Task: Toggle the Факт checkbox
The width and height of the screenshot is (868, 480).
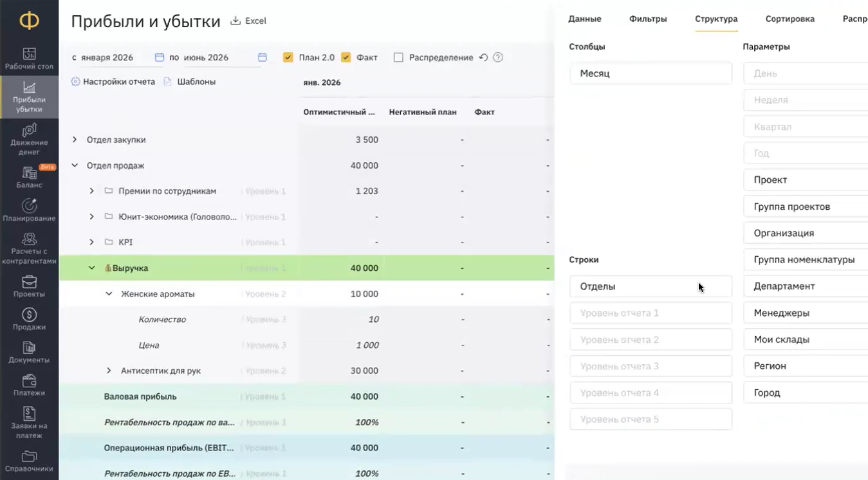Action: coord(346,57)
